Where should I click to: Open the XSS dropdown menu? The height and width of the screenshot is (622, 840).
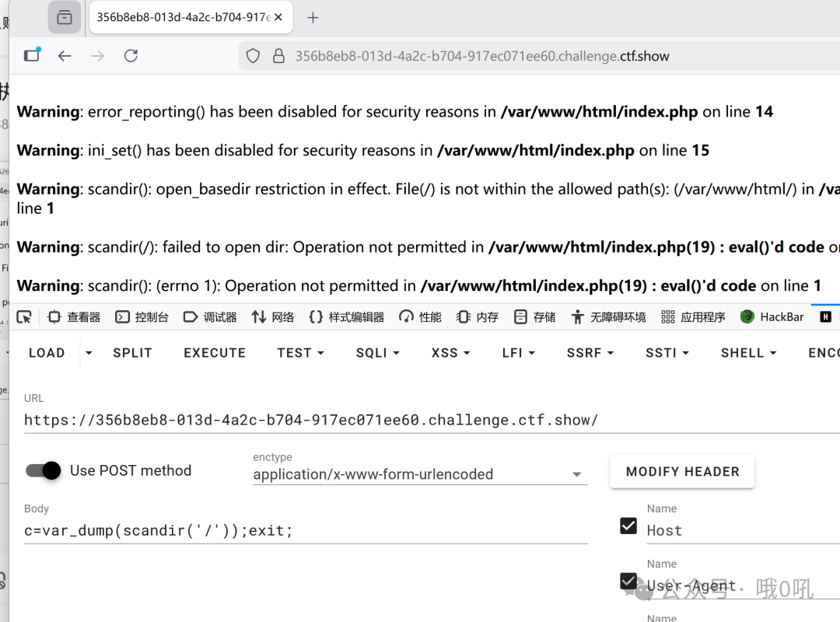(x=450, y=353)
